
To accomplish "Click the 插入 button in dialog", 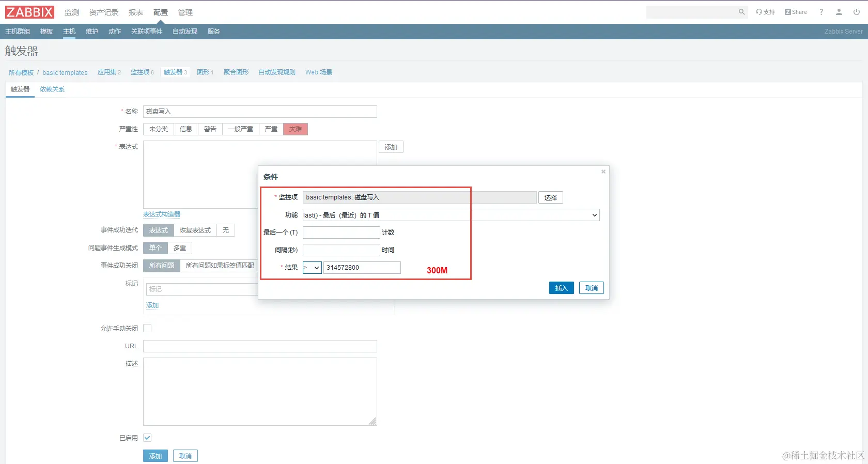I will [x=562, y=288].
